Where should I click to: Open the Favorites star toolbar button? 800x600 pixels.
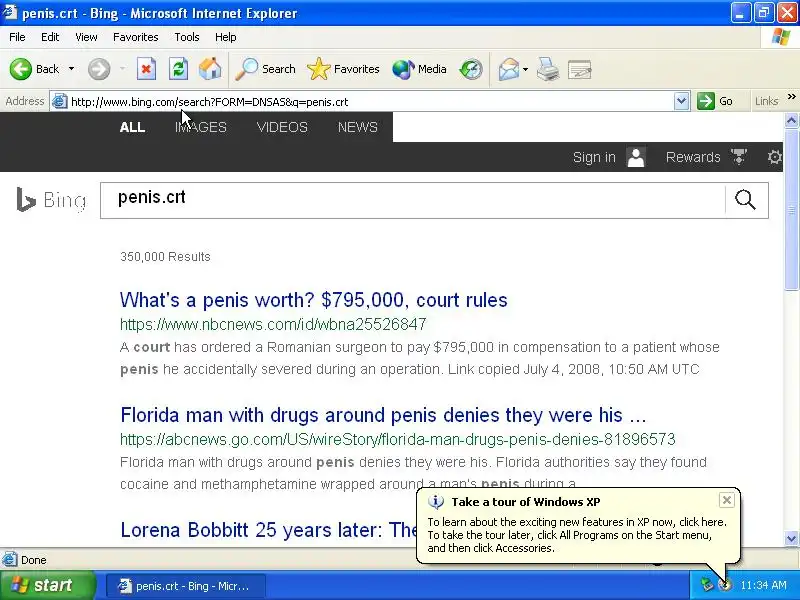point(343,69)
